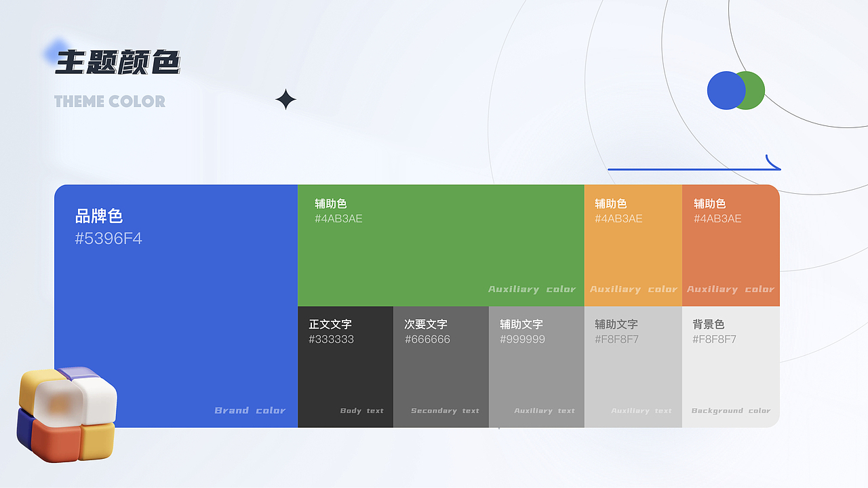Click the #666666 hex code
Screen dimensions: 868x488
(427, 340)
